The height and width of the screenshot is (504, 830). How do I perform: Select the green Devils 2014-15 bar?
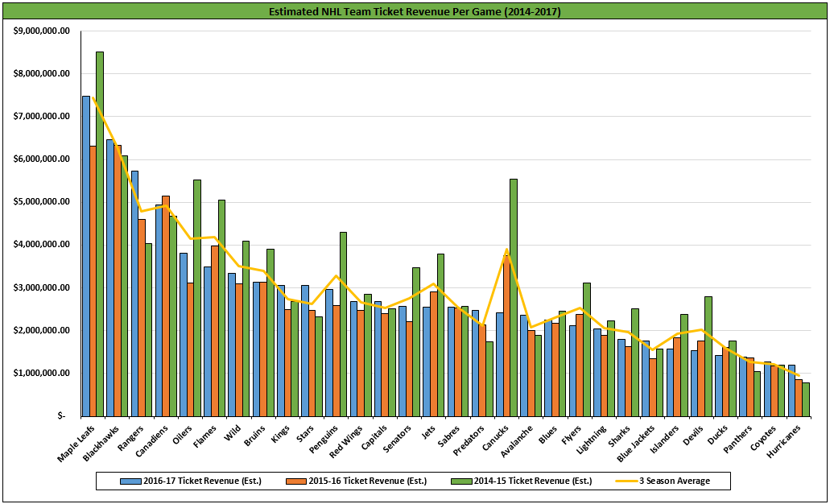(708, 356)
